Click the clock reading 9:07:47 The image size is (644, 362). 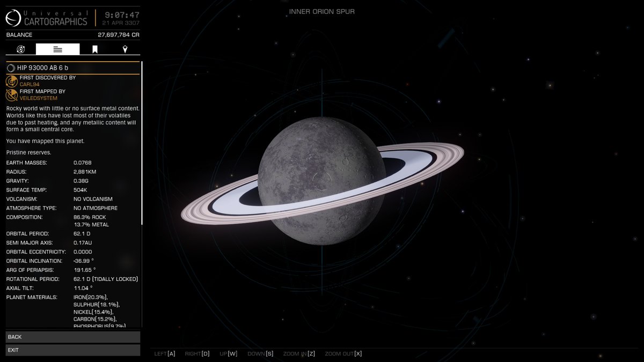[121, 15]
